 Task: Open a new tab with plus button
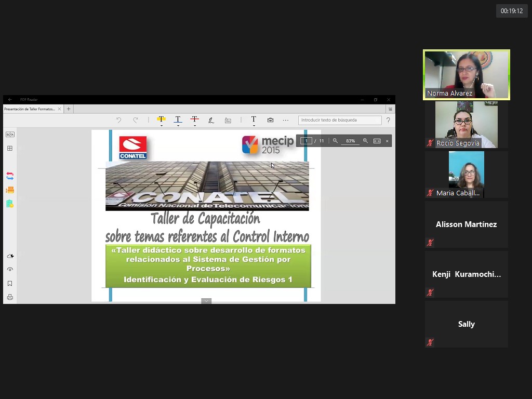click(x=69, y=109)
